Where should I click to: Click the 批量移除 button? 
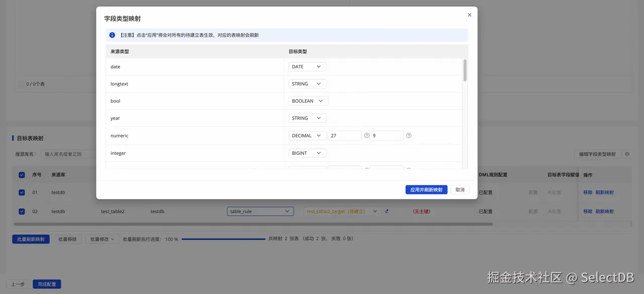tap(67, 239)
